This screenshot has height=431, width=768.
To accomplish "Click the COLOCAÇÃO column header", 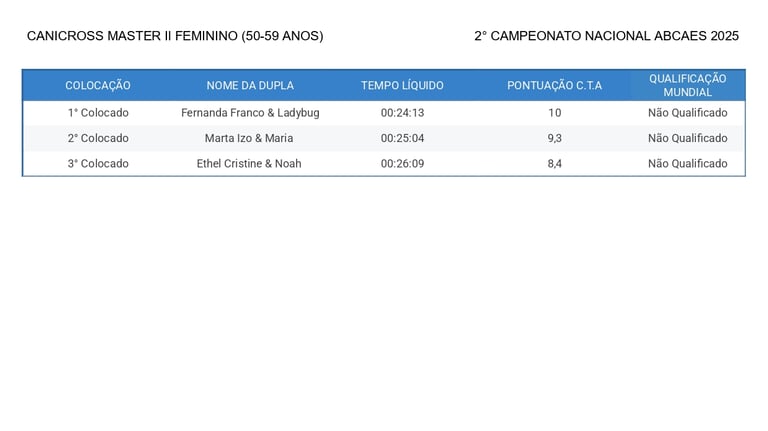I will [98, 85].
